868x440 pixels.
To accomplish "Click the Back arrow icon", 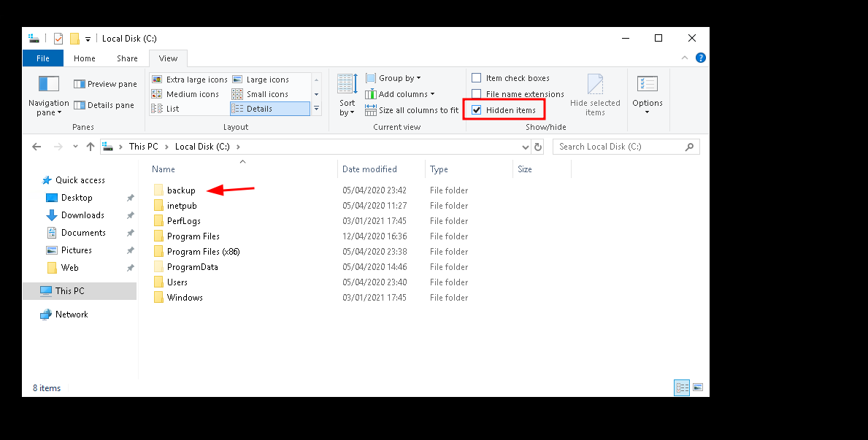I will 37,147.
